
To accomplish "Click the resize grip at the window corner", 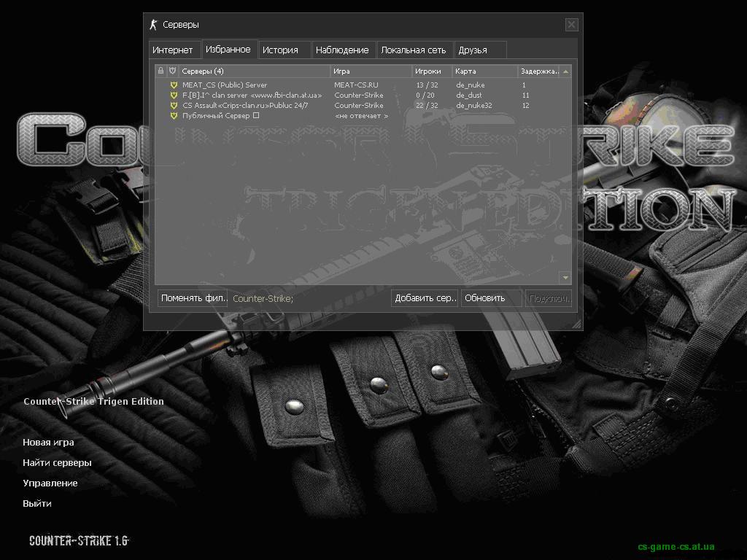I will (x=576, y=323).
